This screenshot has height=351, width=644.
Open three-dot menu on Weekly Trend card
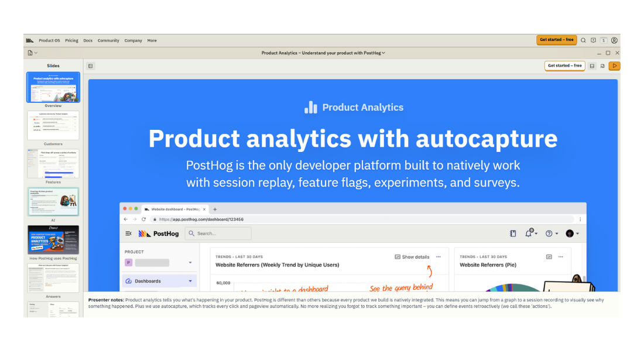tap(439, 257)
